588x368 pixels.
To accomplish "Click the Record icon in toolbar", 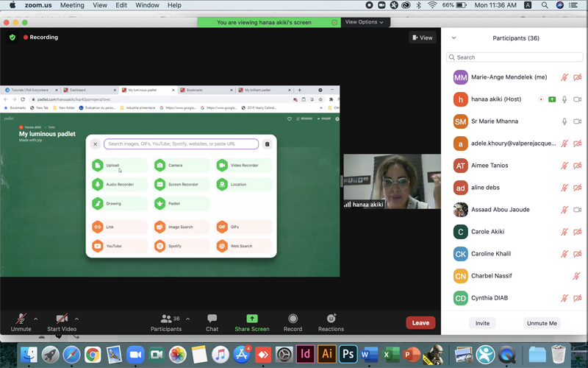I will 293,319.
